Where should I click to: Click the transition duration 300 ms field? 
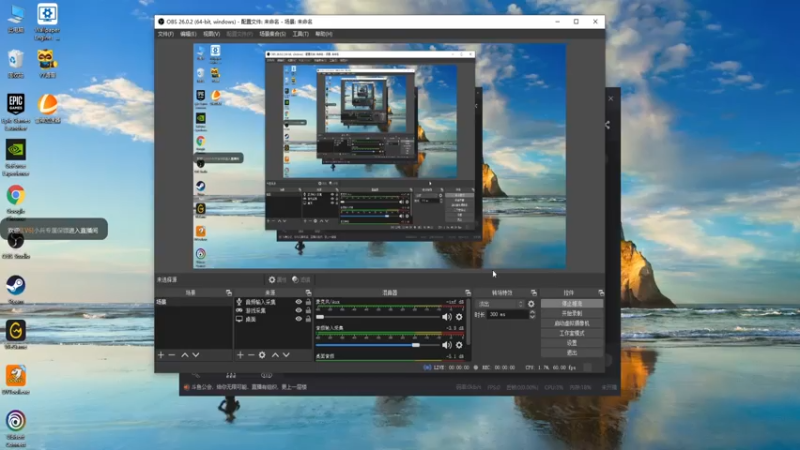pos(508,315)
